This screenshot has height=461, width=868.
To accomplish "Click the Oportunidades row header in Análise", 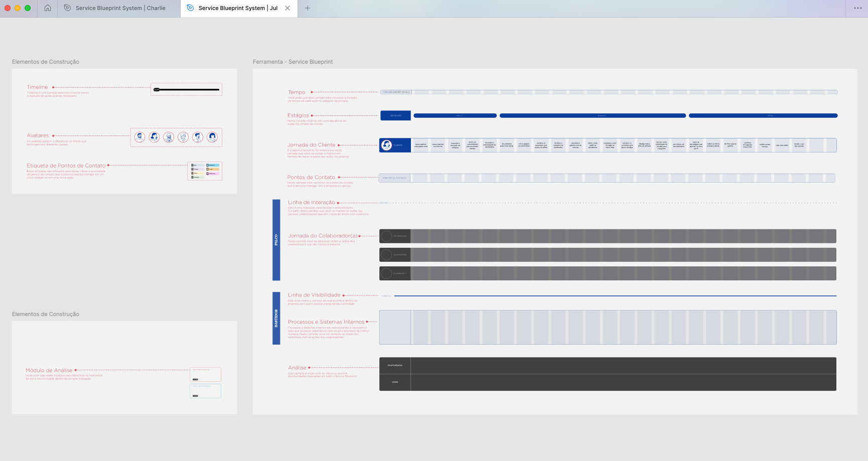I will (x=395, y=365).
